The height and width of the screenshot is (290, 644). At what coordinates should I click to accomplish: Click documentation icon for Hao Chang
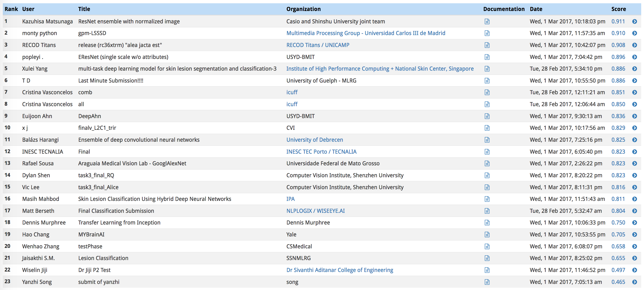click(x=487, y=235)
